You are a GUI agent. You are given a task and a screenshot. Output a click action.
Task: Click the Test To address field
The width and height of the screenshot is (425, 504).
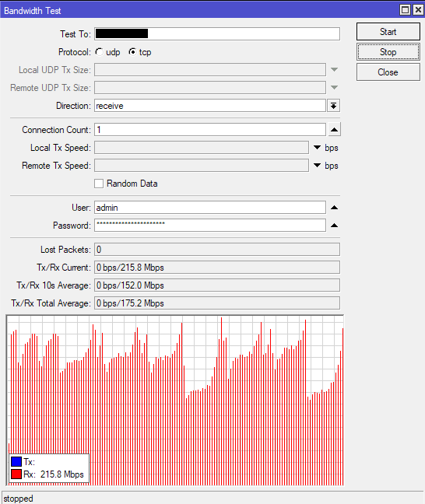click(217, 33)
